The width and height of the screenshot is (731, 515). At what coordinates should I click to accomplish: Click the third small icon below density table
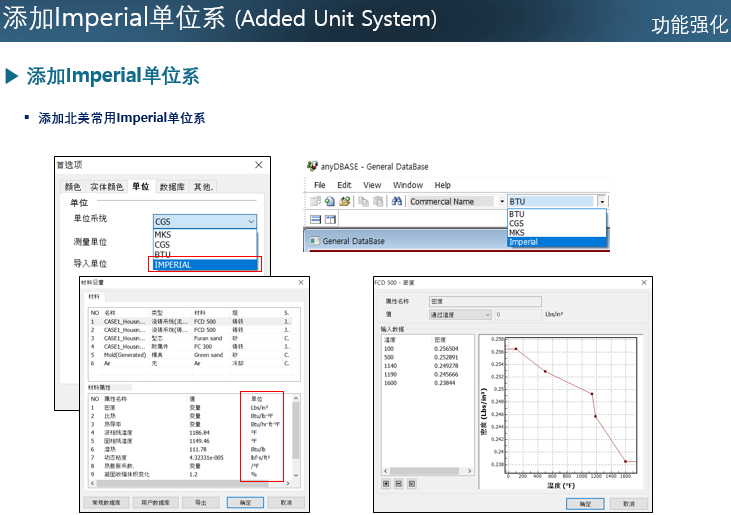click(x=412, y=483)
